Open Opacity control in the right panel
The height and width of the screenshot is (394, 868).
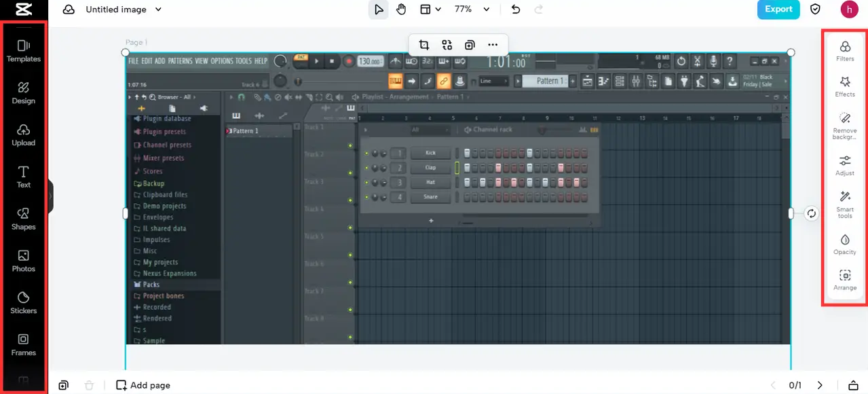tap(845, 244)
